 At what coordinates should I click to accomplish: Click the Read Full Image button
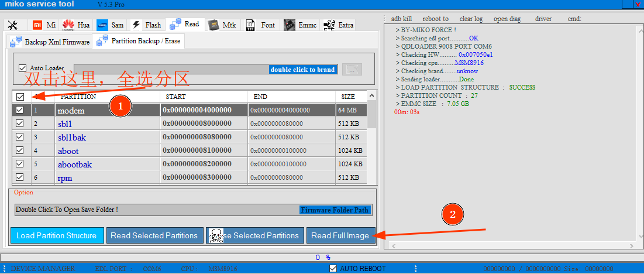coord(341,235)
